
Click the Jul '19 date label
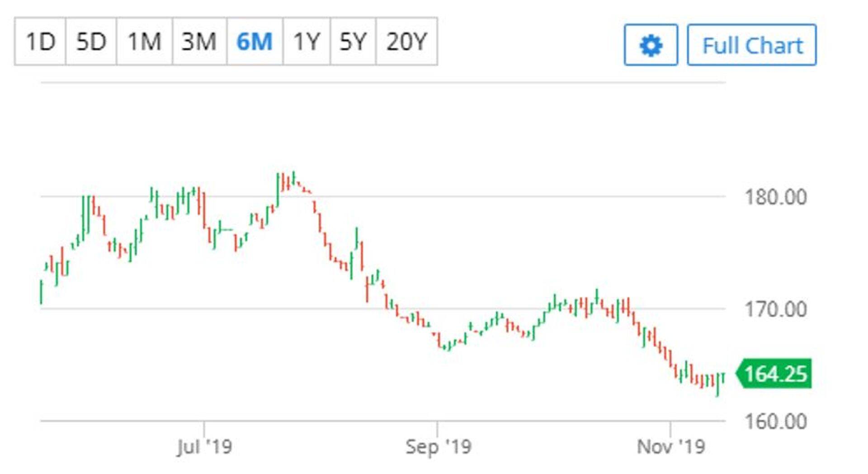[x=204, y=447]
